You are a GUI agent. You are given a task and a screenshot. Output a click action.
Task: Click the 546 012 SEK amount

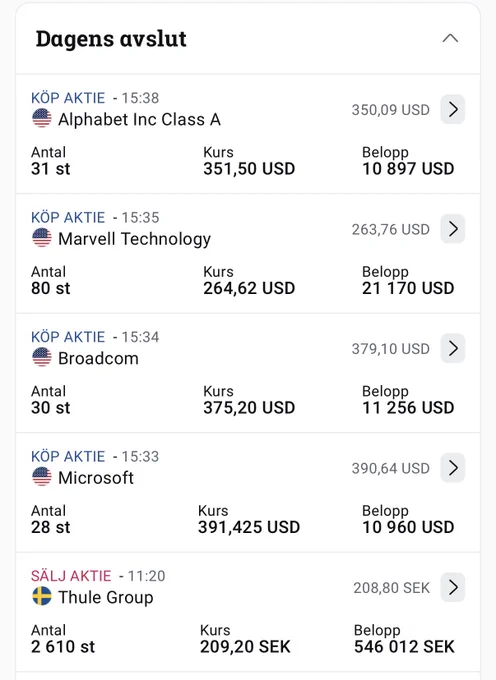point(404,647)
